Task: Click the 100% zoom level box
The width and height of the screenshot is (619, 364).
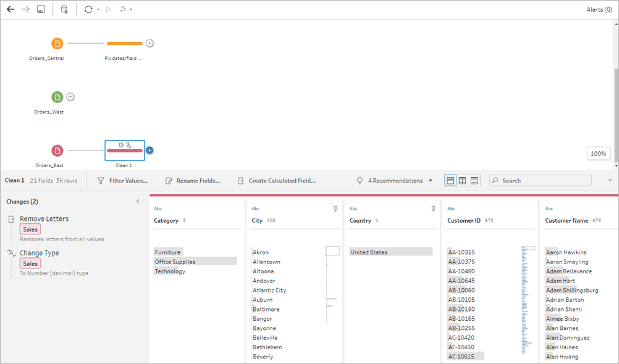Action: tap(599, 154)
